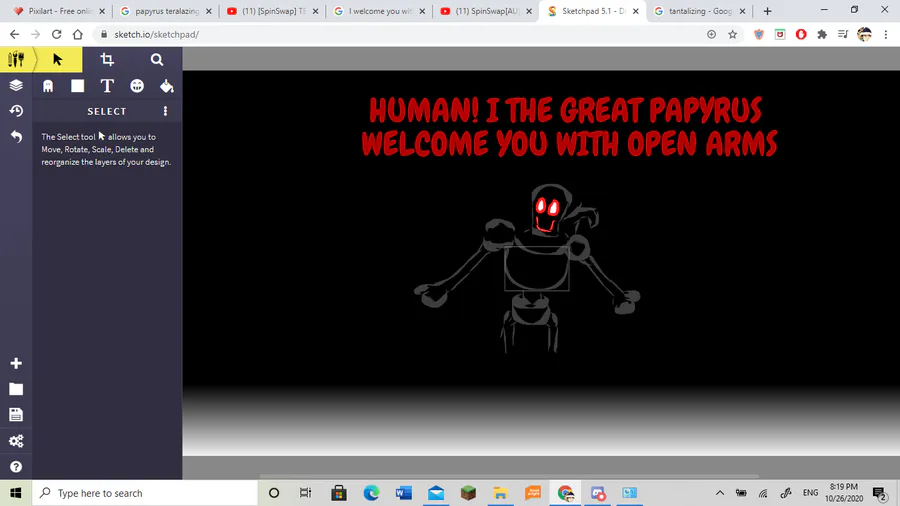Select the skeleton drawing on canvas

[x=528, y=268]
